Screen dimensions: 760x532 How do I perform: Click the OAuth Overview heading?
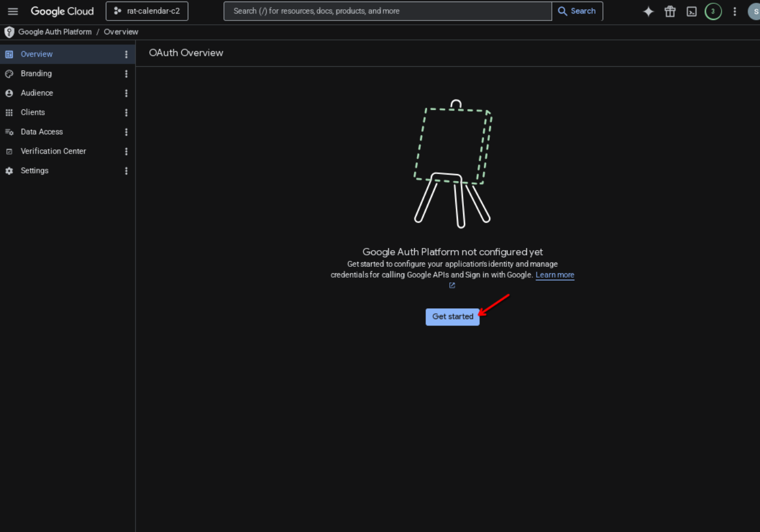coord(186,53)
